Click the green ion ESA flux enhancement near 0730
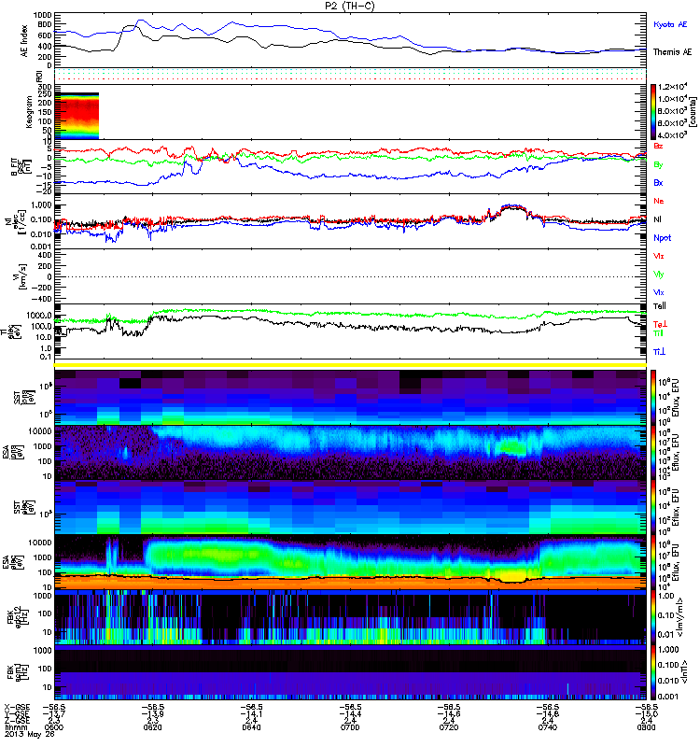The width and height of the screenshot is (700, 747). coord(511,448)
